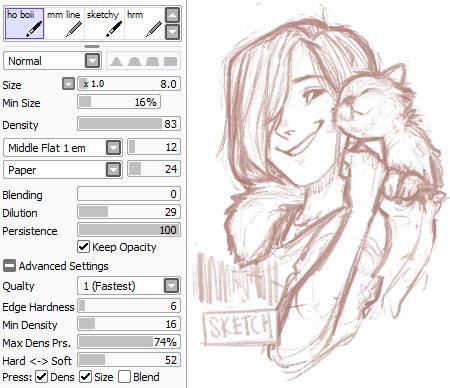
Task: Adjust the Density slider at 83
Action: (129, 124)
